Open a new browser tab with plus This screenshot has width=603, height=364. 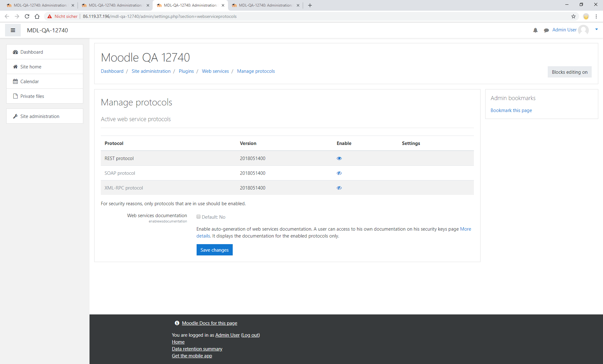310,5
